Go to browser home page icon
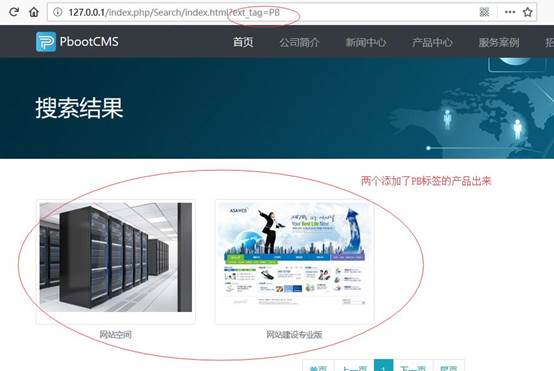This screenshot has height=371, width=554. [x=34, y=12]
